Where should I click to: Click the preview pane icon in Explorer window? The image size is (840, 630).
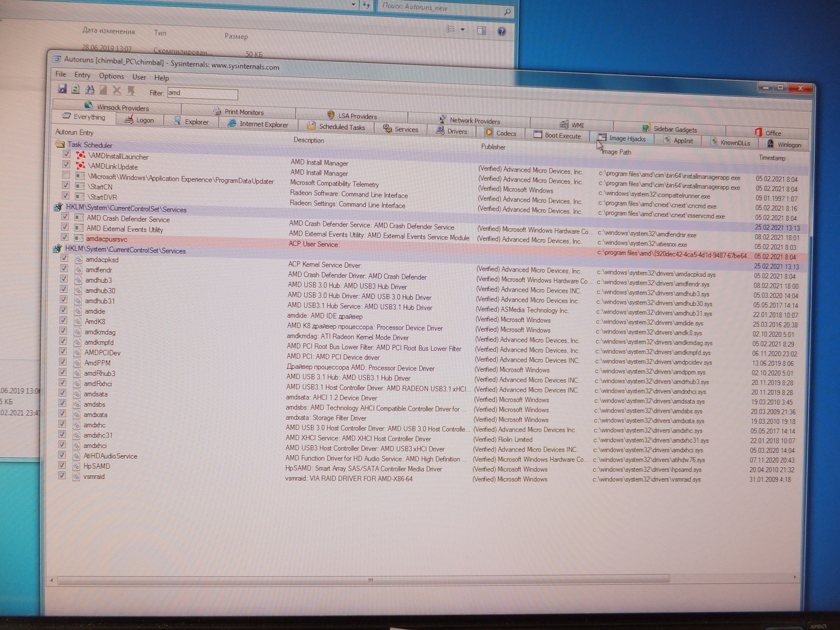(x=481, y=30)
